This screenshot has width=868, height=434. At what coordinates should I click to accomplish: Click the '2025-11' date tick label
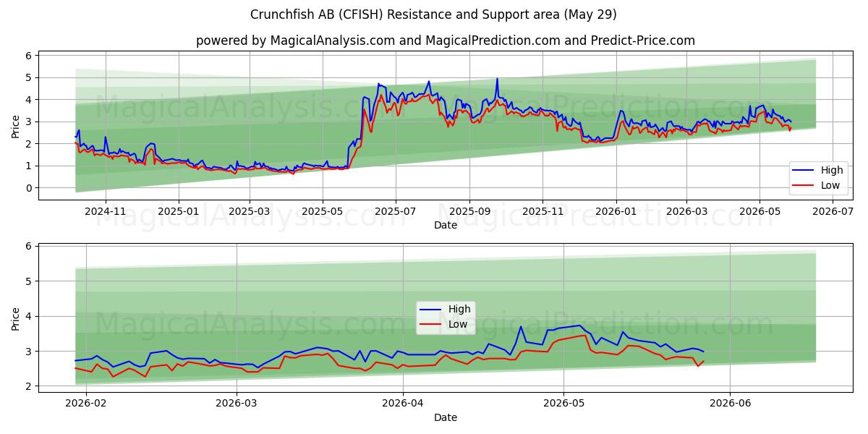[542, 211]
